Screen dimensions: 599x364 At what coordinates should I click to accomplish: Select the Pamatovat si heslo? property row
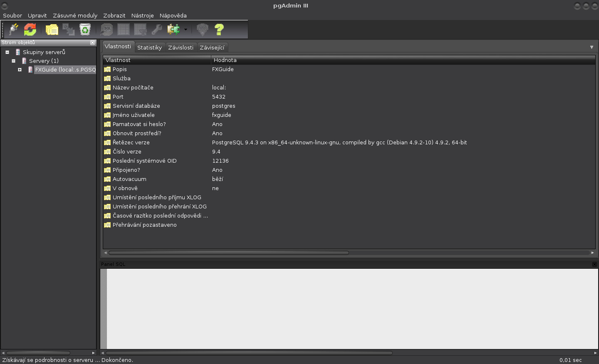pyautogui.click(x=139, y=124)
